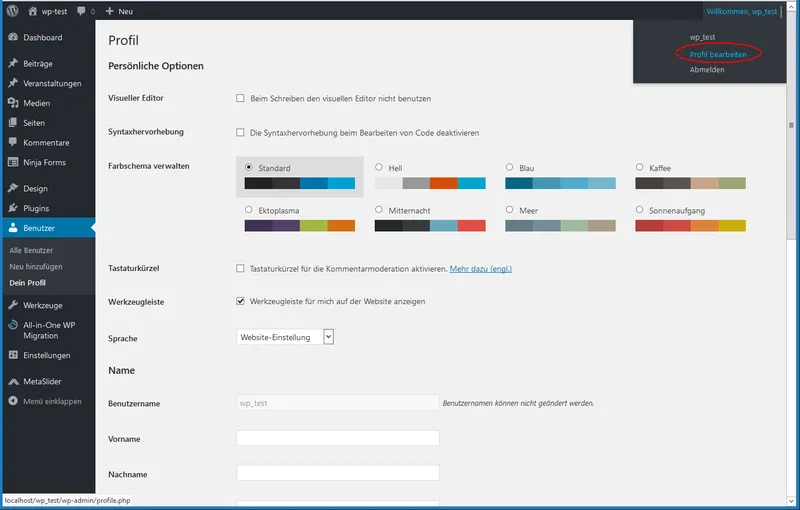Open Dein Profil submenu entry

pos(28,283)
